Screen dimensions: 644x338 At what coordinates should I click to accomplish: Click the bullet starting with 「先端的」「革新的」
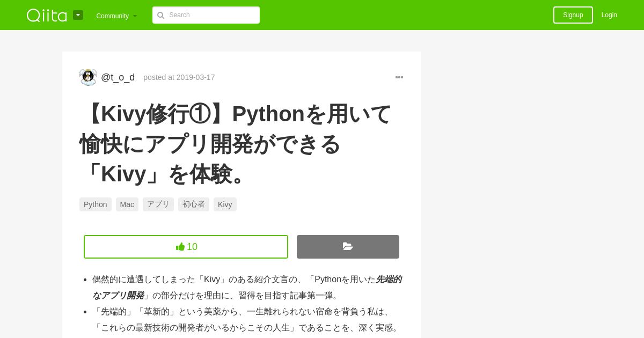pos(247,320)
